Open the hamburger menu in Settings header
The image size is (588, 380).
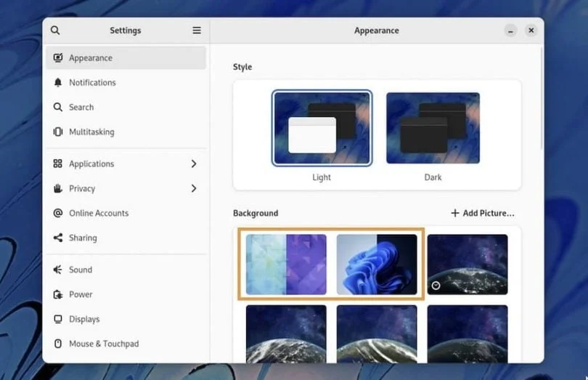tap(197, 31)
